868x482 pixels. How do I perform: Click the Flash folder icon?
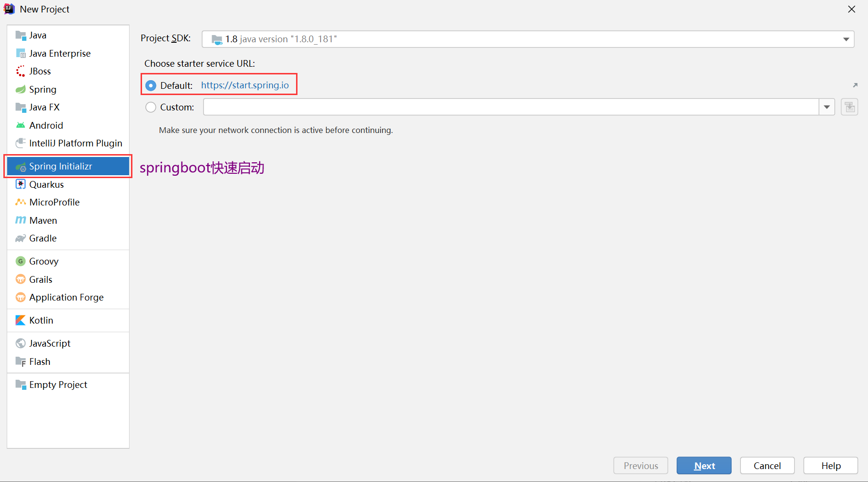21,361
